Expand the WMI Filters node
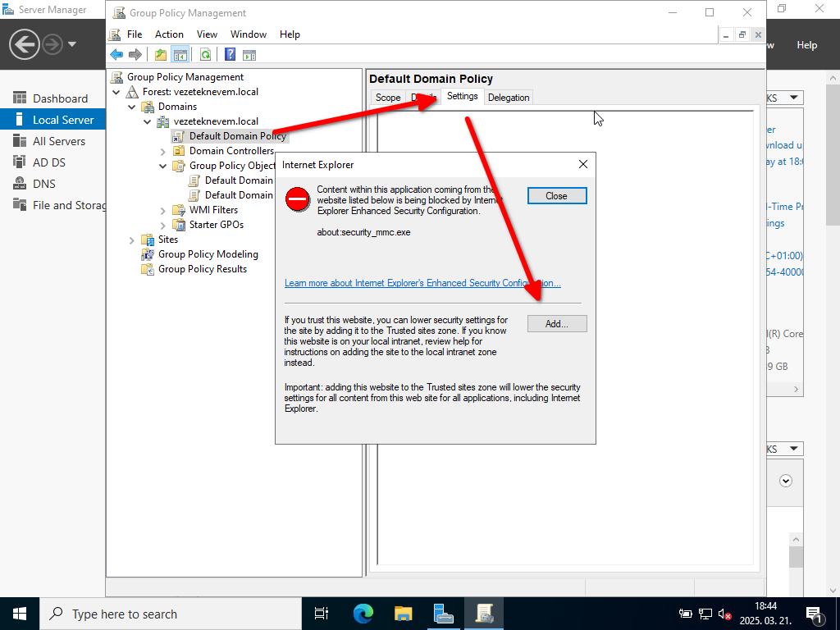Image resolution: width=840 pixels, height=630 pixels. 163,210
